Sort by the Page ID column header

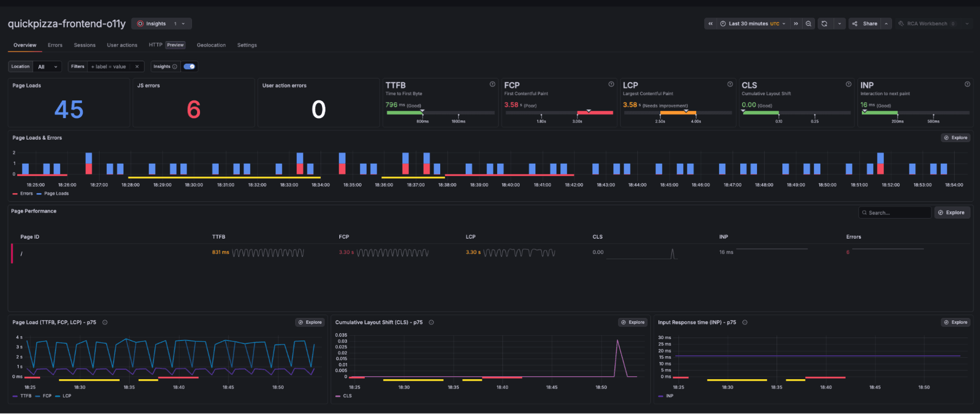coord(30,237)
